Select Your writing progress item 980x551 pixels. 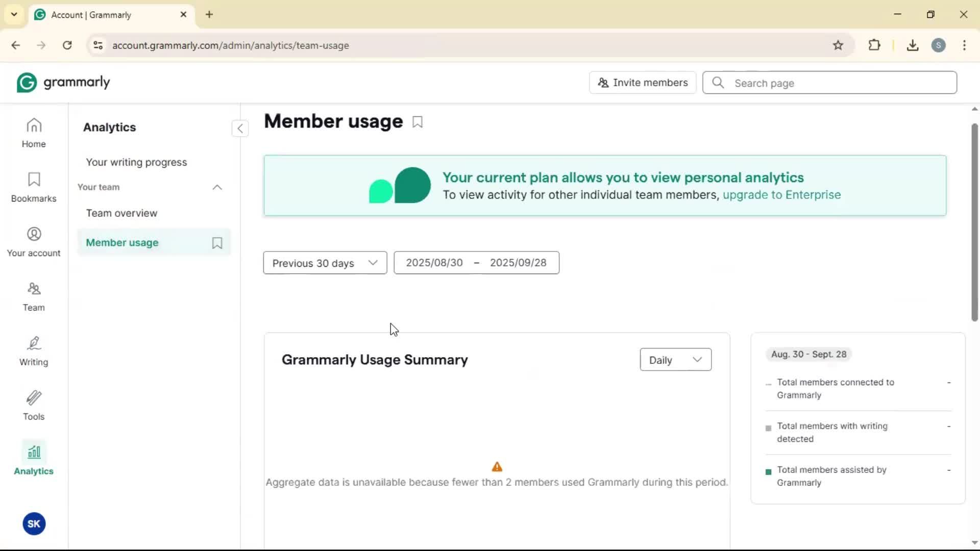(x=136, y=162)
